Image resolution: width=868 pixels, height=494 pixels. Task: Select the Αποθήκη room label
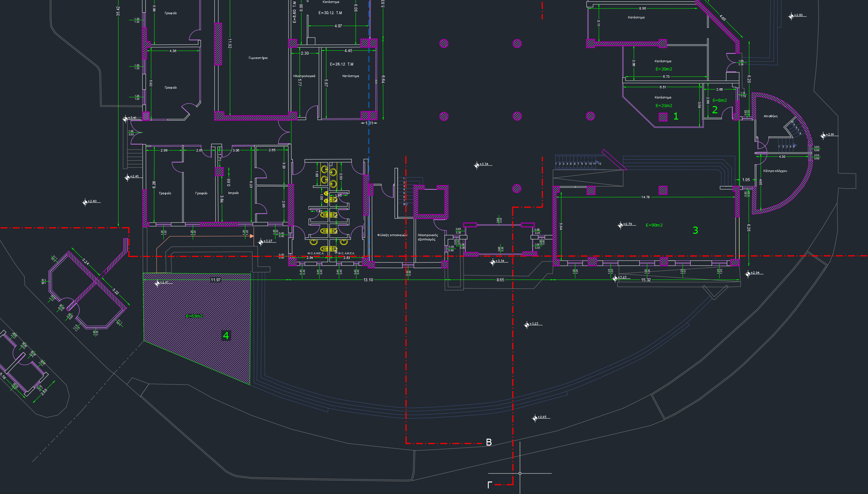pos(770,116)
